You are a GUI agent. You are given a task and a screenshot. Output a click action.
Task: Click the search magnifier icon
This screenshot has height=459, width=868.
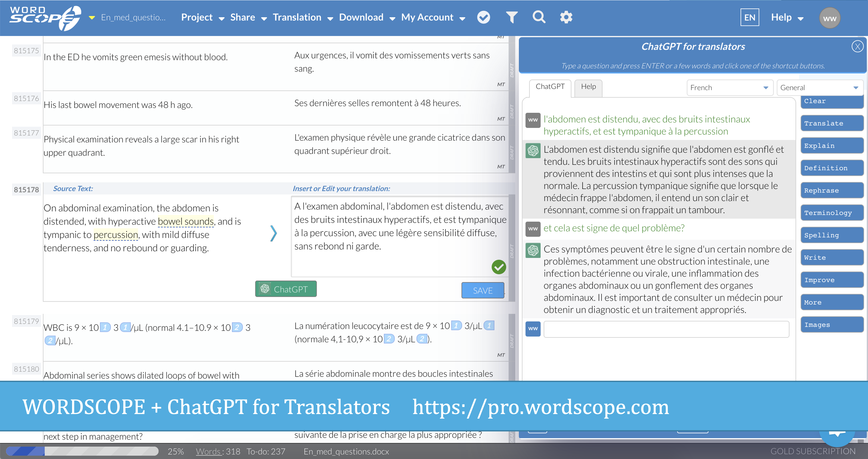click(539, 17)
